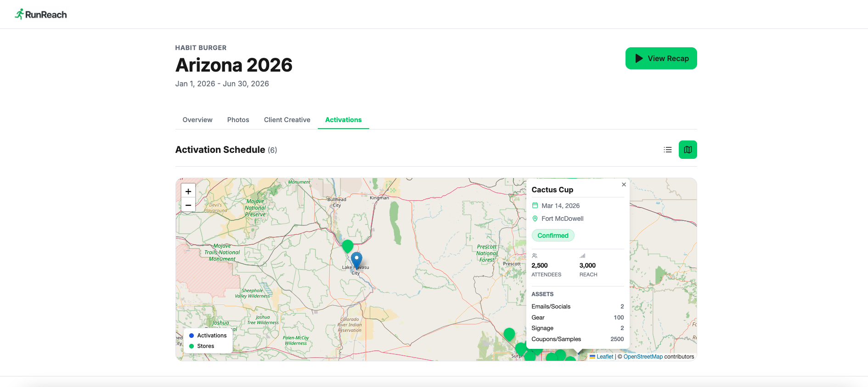Close the Cactus Cup popup
Image resolution: width=868 pixels, height=387 pixels.
pyautogui.click(x=624, y=185)
